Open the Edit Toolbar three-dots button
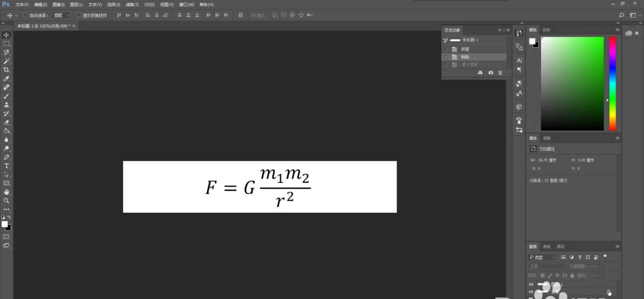This screenshot has width=644, height=299. [x=6, y=209]
